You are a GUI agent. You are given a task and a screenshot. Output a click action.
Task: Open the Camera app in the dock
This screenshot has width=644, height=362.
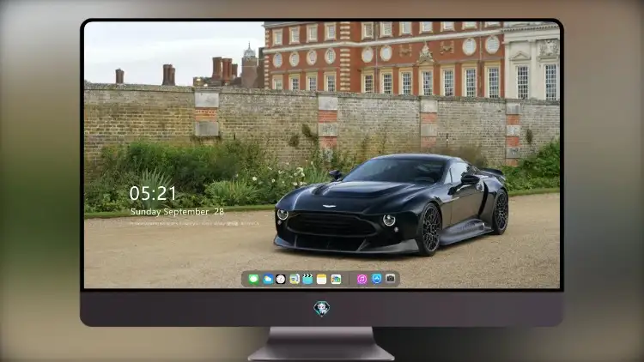point(391,279)
